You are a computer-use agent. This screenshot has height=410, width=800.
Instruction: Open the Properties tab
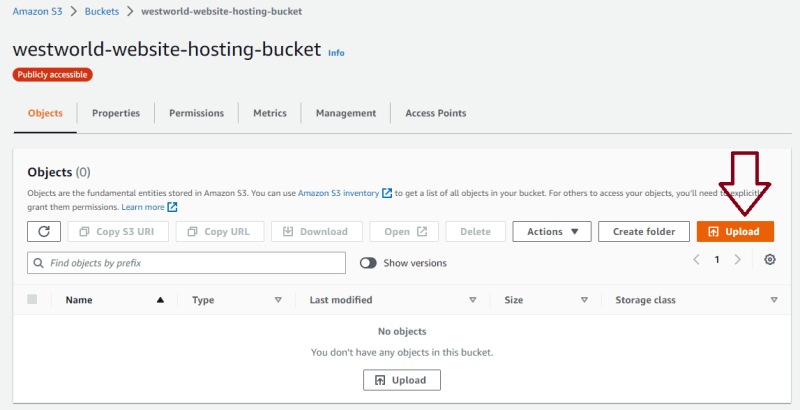[116, 113]
